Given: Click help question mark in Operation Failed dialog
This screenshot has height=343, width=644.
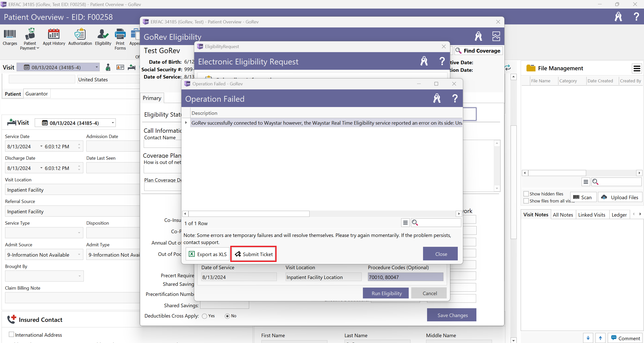Looking at the screenshot, I should click(x=455, y=98).
